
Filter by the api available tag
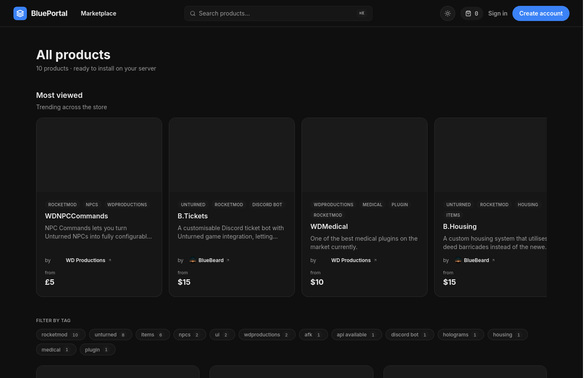click(357, 335)
